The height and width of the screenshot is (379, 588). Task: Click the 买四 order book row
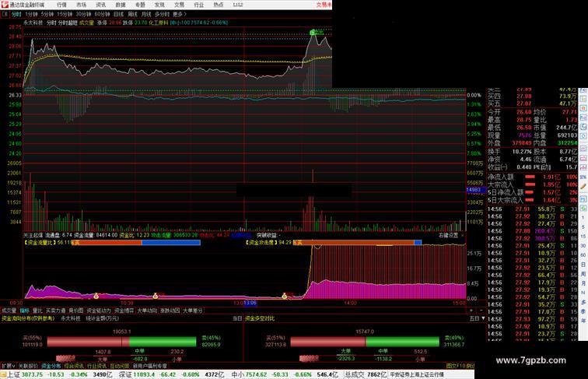point(532,97)
